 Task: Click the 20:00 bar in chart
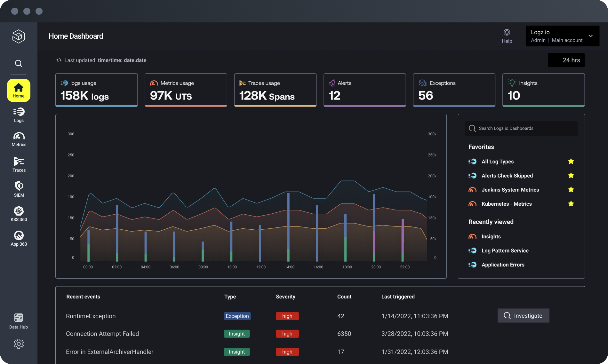pos(374,227)
